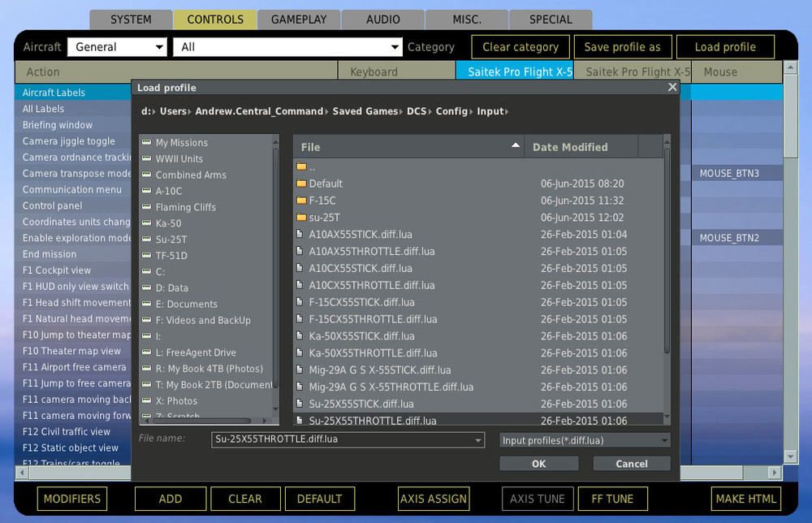Viewport: 812px width, 523px height.
Task: Click file icon of Su-25X55STICK.diff.lua
Action: 300,404
